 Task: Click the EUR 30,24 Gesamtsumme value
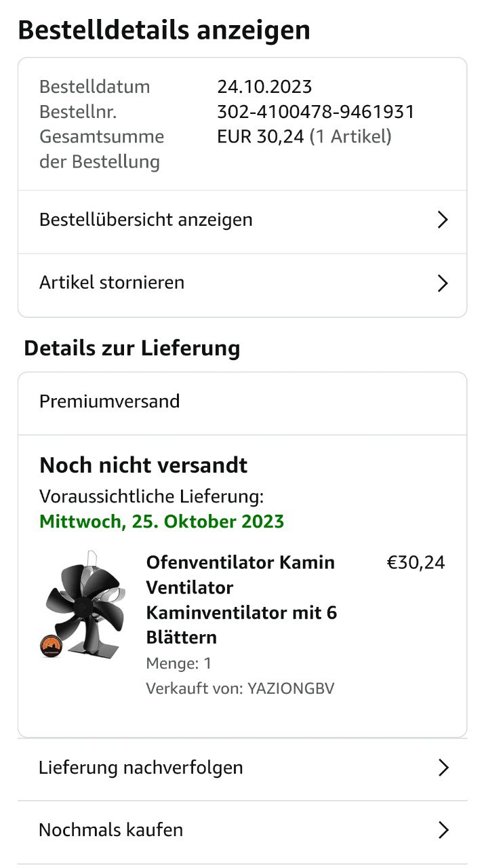(x=260, y=137)
